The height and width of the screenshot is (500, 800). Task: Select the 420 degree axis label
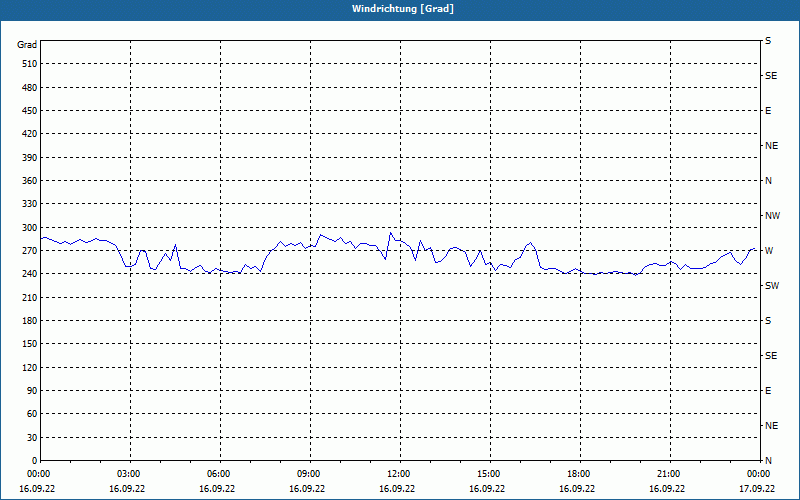pos(30,134)
